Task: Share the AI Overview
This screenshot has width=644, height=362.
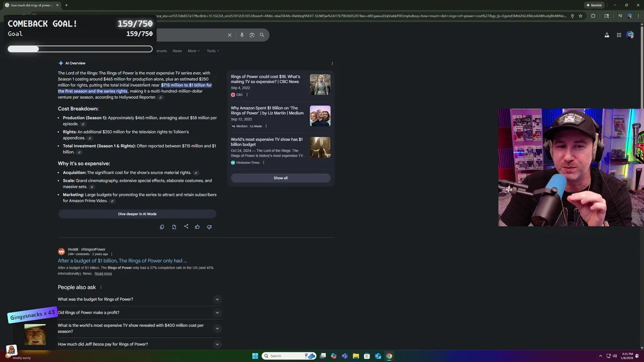Action: 186,227
